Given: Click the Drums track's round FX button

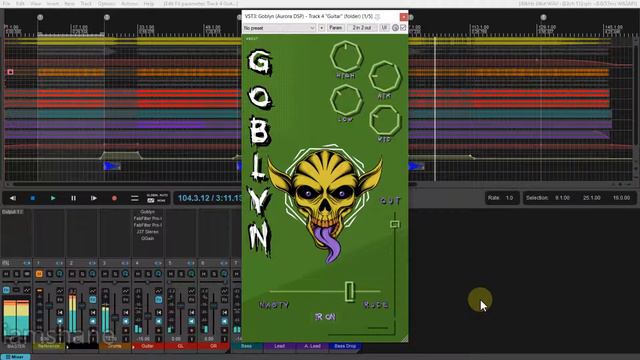Looking at the screenshot, I should [126, 274].
